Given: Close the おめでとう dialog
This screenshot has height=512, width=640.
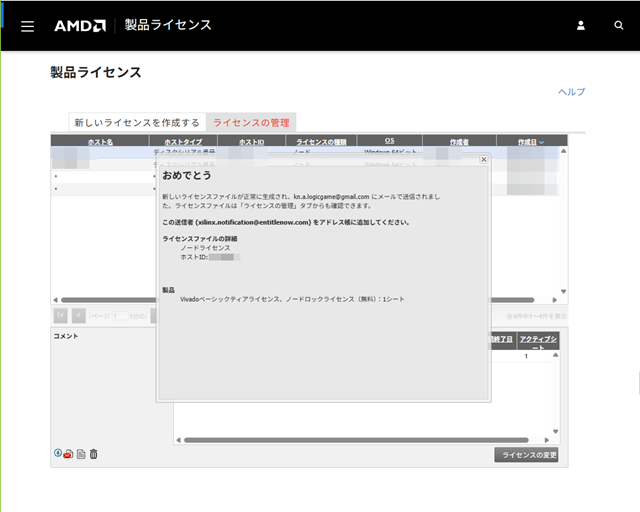Looking at the screenshot, I should (x=484, y=159).
